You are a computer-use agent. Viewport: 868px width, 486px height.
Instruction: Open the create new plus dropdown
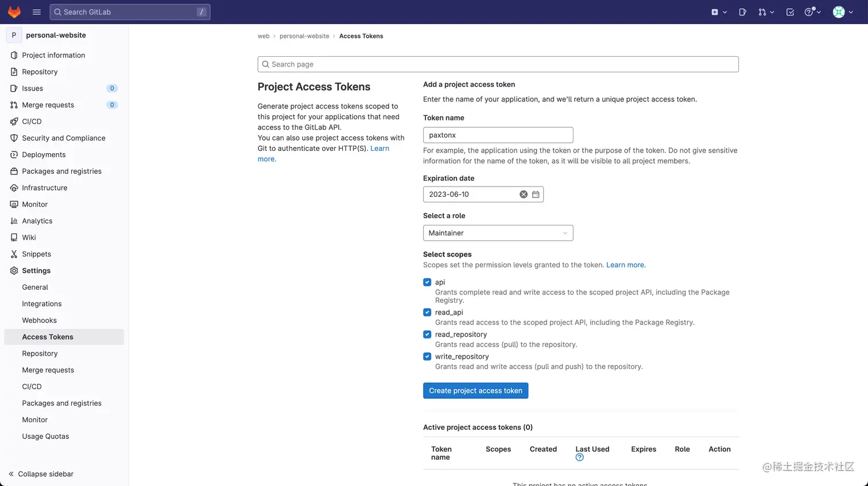point(719,12)
